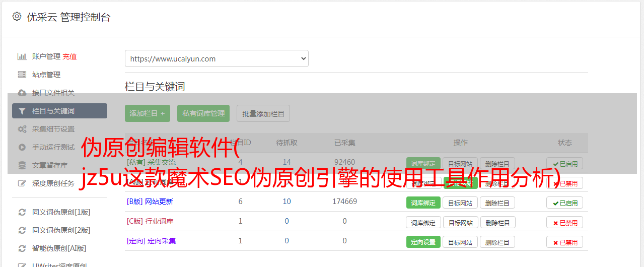Click the 待抓取 column header
Image resolution: width=644 pixels, height=267 pixels.
click(x=287, y=143)
